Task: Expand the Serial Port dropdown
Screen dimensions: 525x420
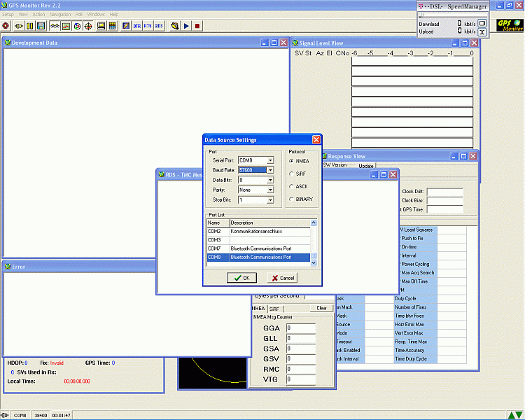Action: (270, 161)
